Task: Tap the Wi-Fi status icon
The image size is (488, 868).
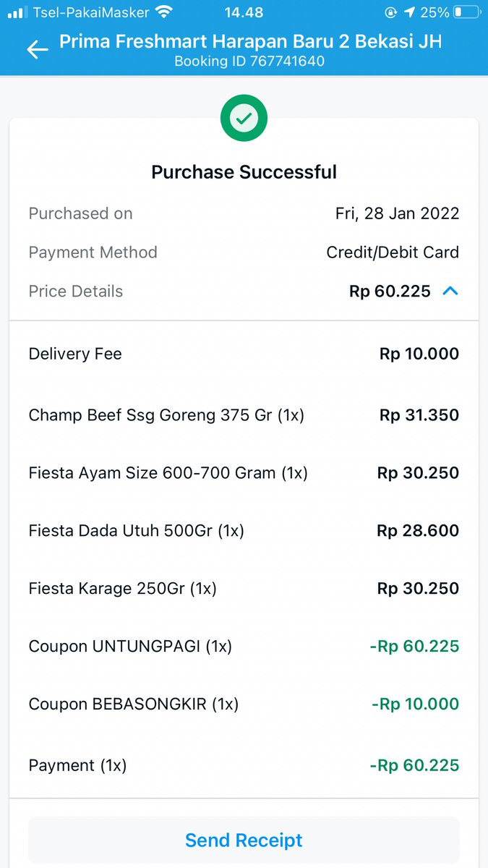Action: [164, 12]
